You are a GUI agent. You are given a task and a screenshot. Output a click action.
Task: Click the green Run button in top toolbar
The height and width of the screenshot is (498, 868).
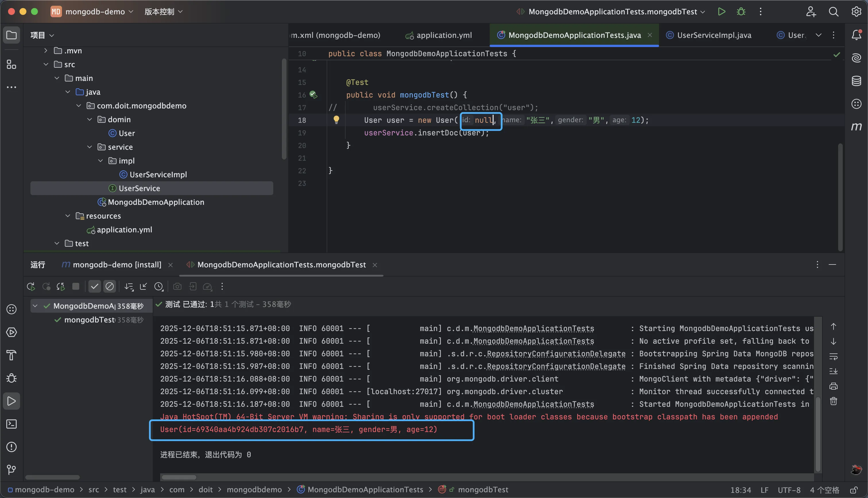tap(722, 12)
